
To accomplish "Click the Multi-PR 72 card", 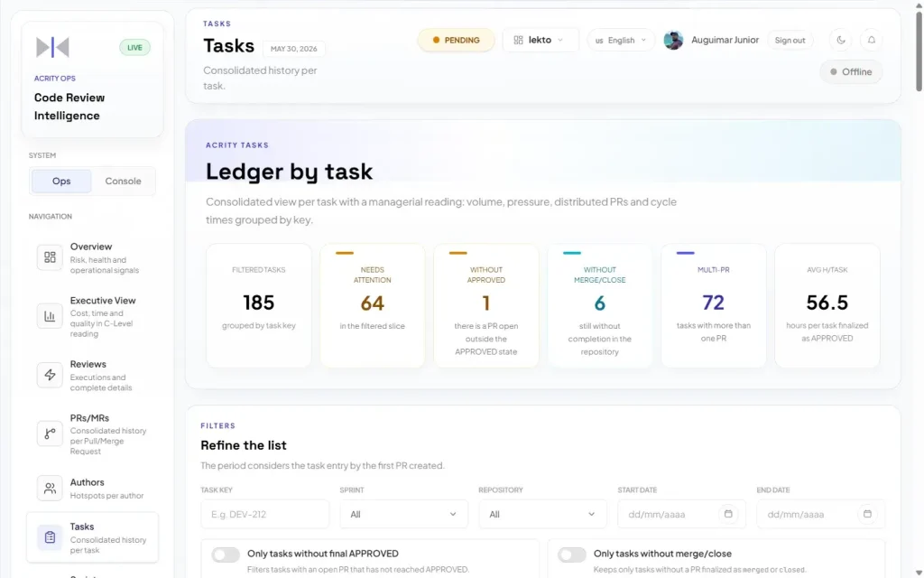I will click(714, 305).
